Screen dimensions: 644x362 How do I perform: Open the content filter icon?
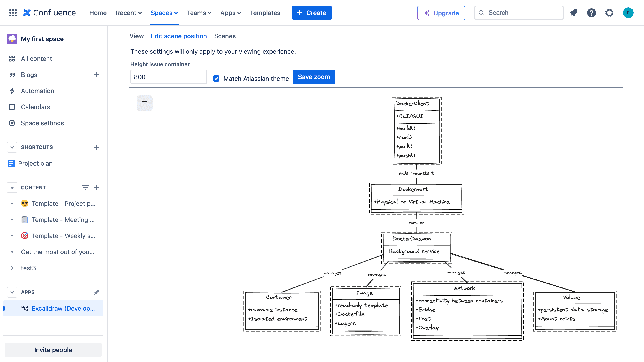pyautogui.click(x=85, y=187)
